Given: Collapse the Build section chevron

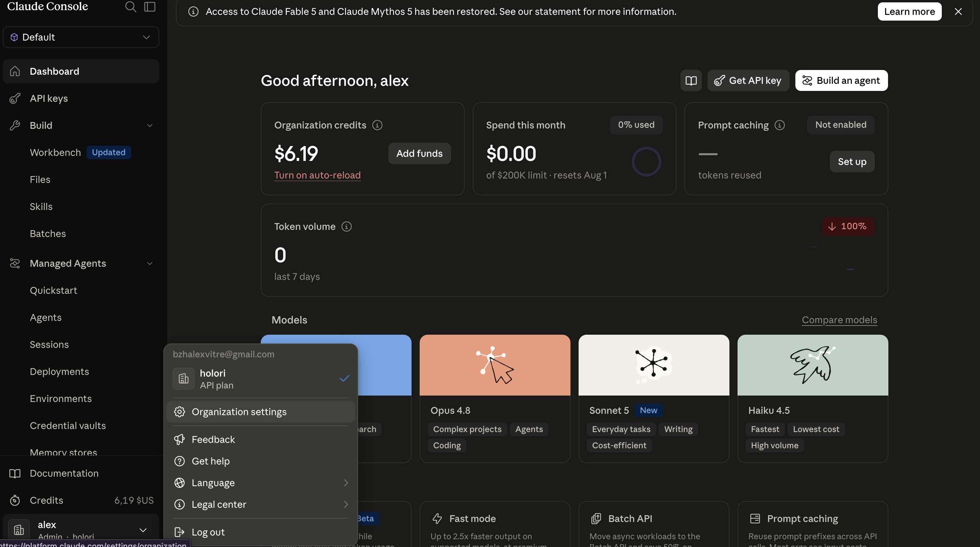Looking at the screenshot, I should click(149, 125).
